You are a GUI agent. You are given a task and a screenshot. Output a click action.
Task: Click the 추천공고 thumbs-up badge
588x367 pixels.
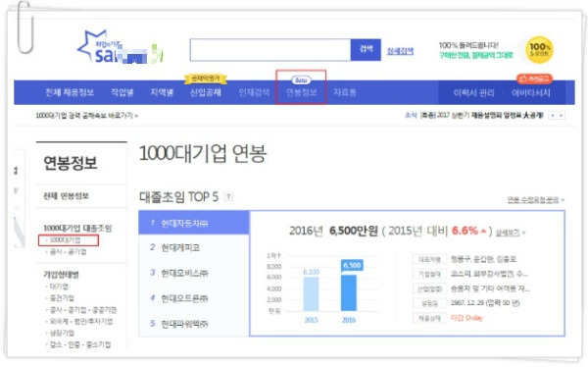pyautogui.click(x=534, y=79)
